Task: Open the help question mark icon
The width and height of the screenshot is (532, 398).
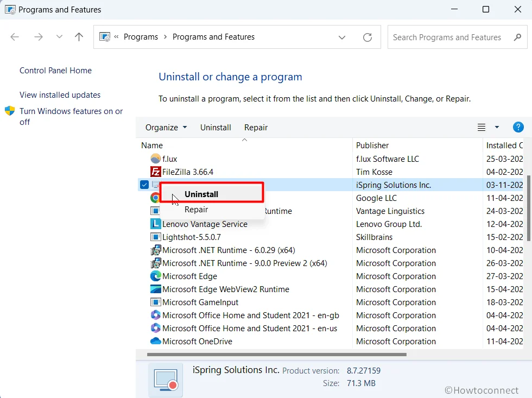Action: click(518, 127)
